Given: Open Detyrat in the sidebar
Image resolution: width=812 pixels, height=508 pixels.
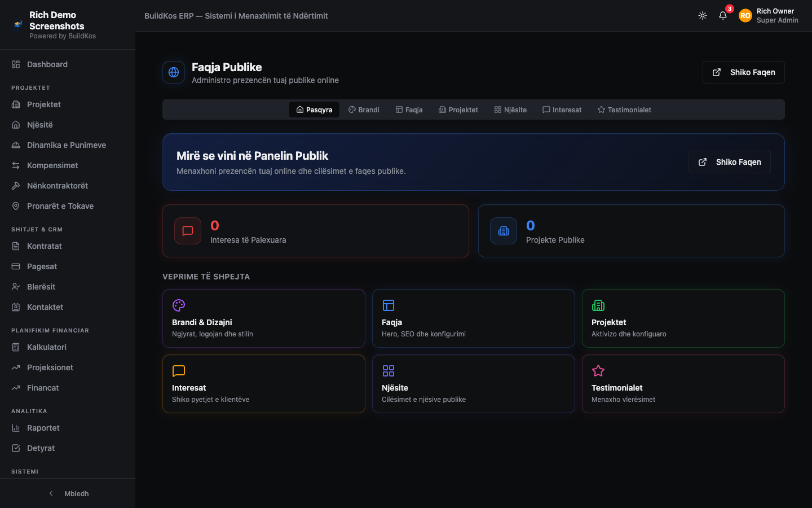Looking at the screenshot, I should (68, 448).
